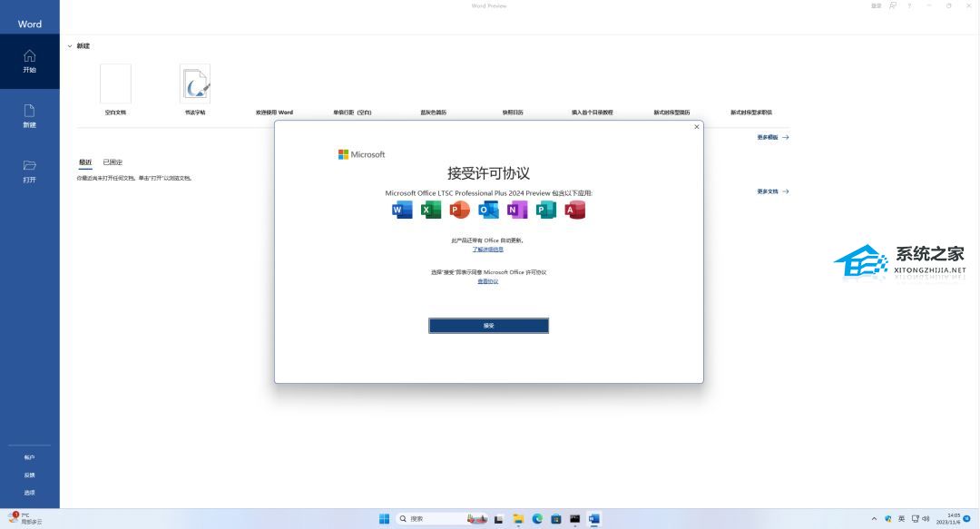Click the 接受 (Accept) button in the dialog

click(488, 325)
